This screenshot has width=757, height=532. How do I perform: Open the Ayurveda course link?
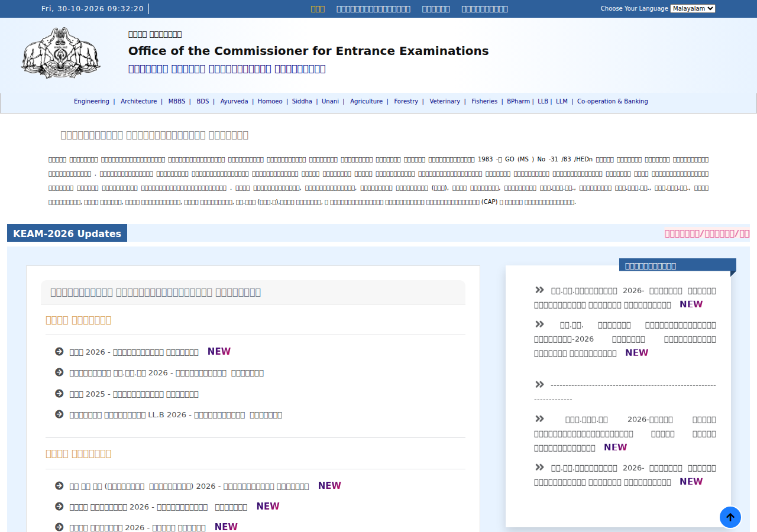pyautogui.click(x=234, y=102)
